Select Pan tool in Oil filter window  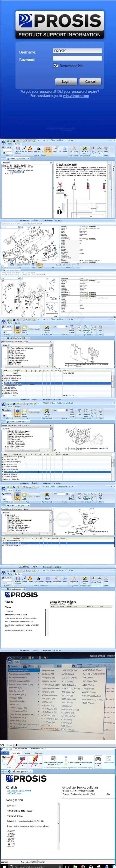[x=79, y=328]
